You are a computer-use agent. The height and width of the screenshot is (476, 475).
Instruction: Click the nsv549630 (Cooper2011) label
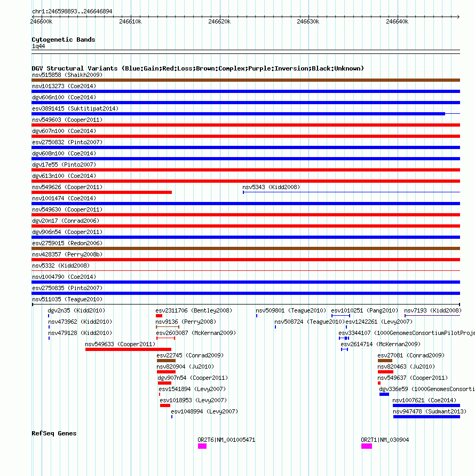[67, 210]
